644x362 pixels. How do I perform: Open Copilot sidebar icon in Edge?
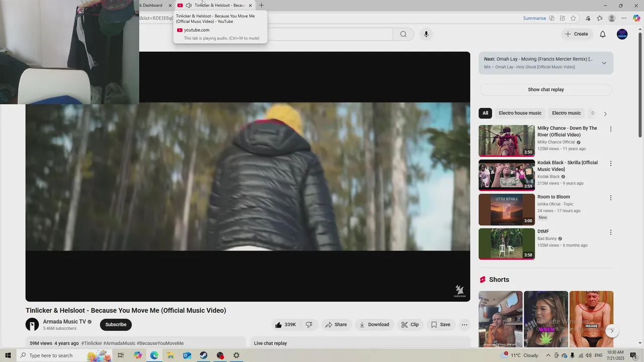(636, 18)
